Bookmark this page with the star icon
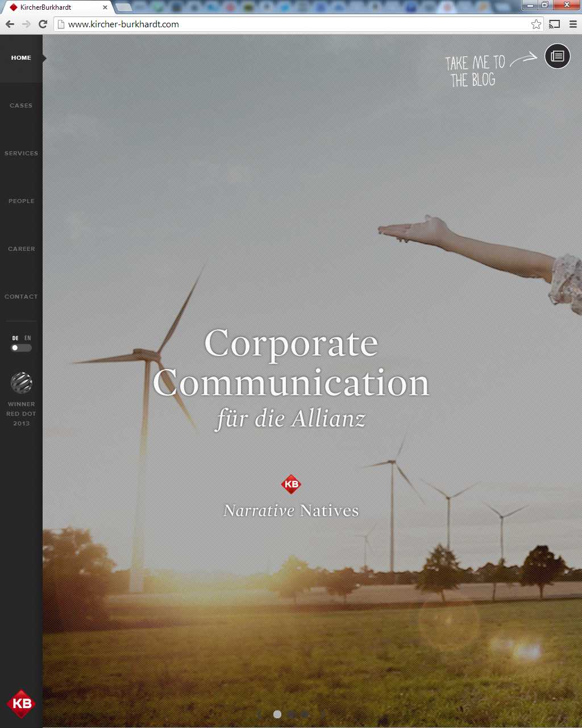 tap(535, 24)
